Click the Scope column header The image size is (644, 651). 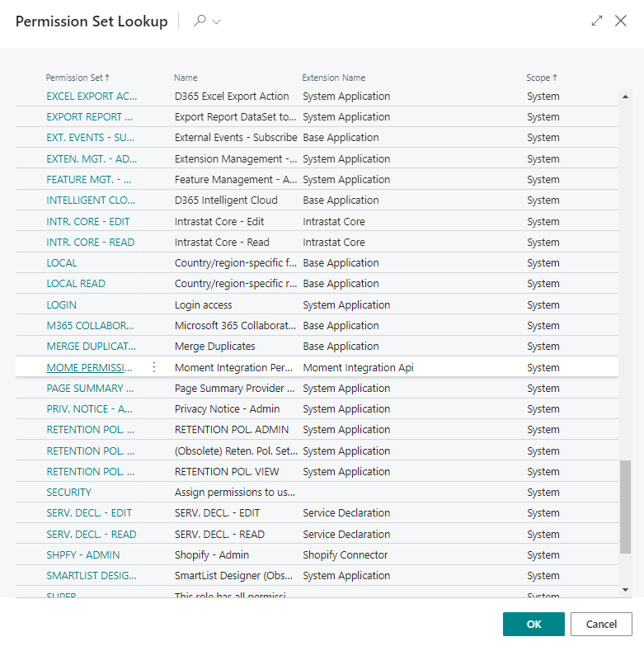[541, 78]
